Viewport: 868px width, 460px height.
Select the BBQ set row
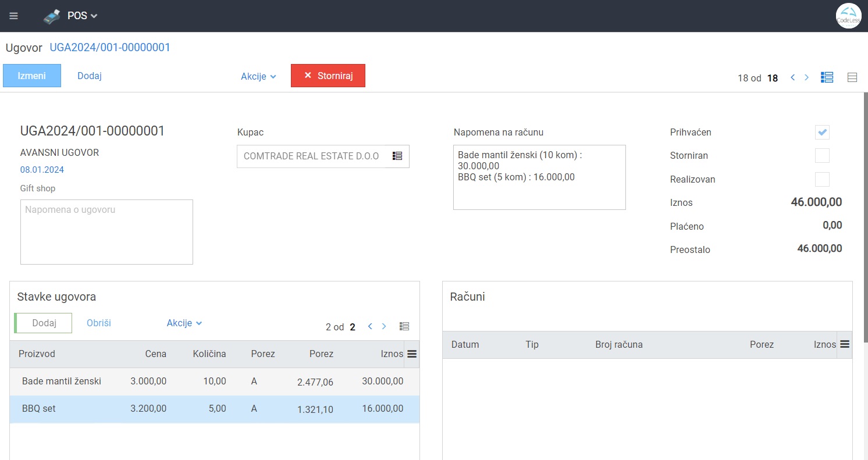point(215,409)
